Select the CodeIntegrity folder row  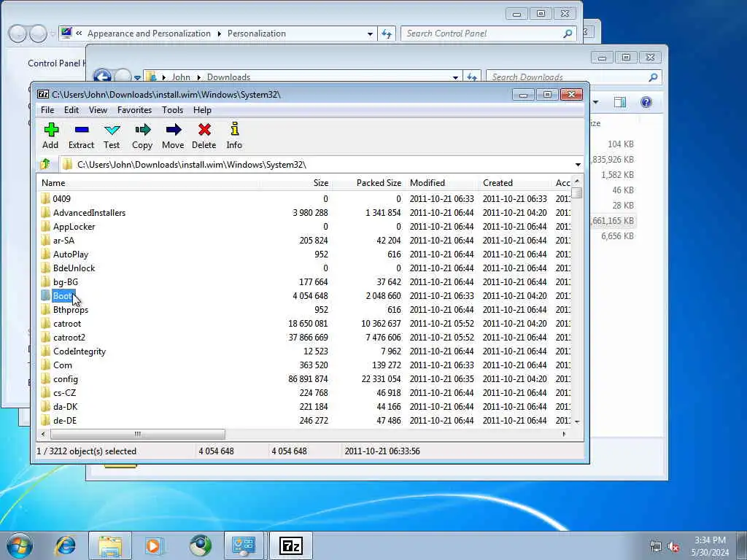click(305, 351)
